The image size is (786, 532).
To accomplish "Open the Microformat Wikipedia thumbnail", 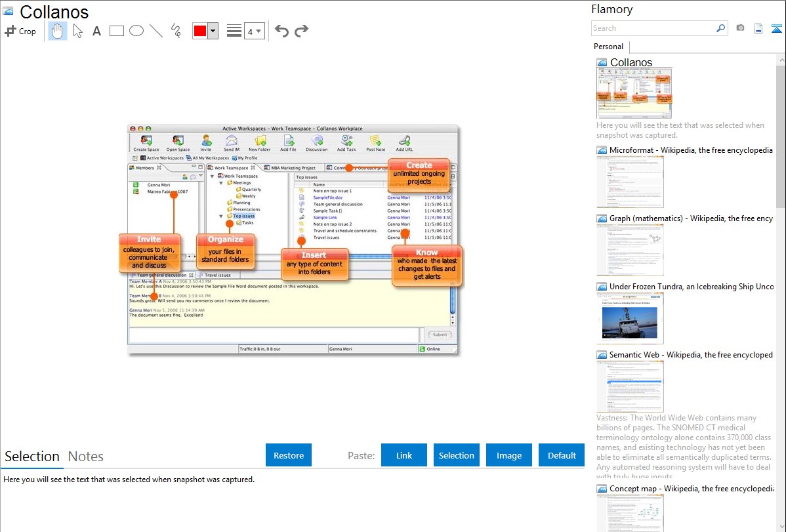I will coord(630,182).
